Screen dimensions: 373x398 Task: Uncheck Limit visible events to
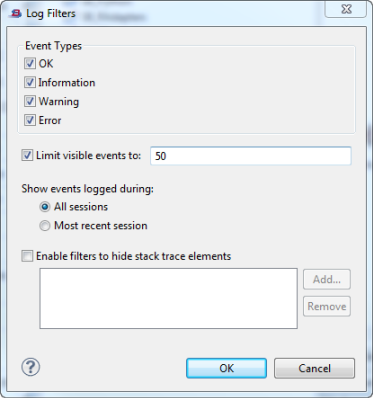point(27,155)
